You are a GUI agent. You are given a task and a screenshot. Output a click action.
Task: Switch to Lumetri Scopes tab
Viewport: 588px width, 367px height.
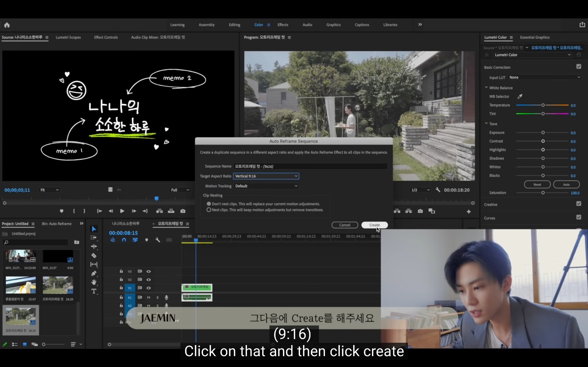68,37
